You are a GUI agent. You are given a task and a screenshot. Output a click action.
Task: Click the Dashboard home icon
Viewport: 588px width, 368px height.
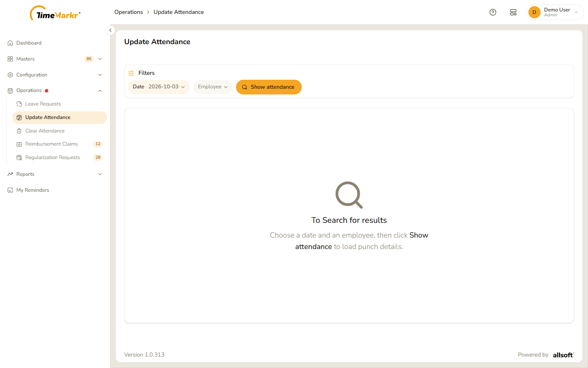click(10, 43)
